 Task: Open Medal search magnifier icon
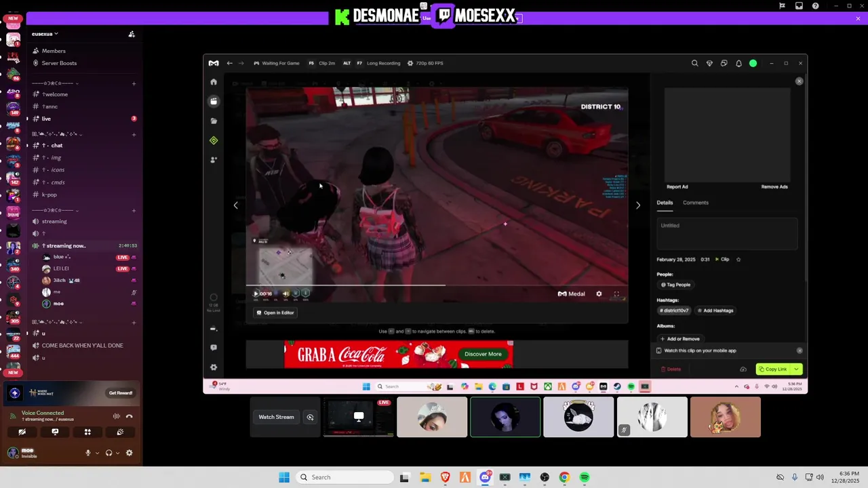(x=694, y=63)
